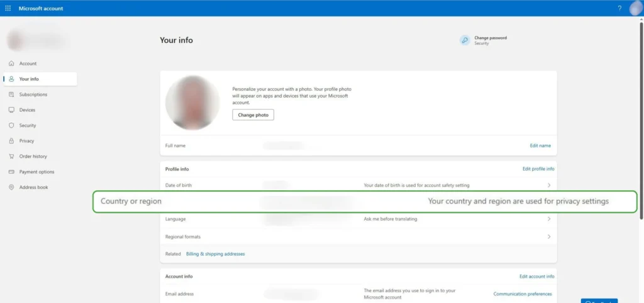Click the blurred profile photo thumbnail
The height and width of the screenshot is (303, 644).
click(x=192, y=103)
